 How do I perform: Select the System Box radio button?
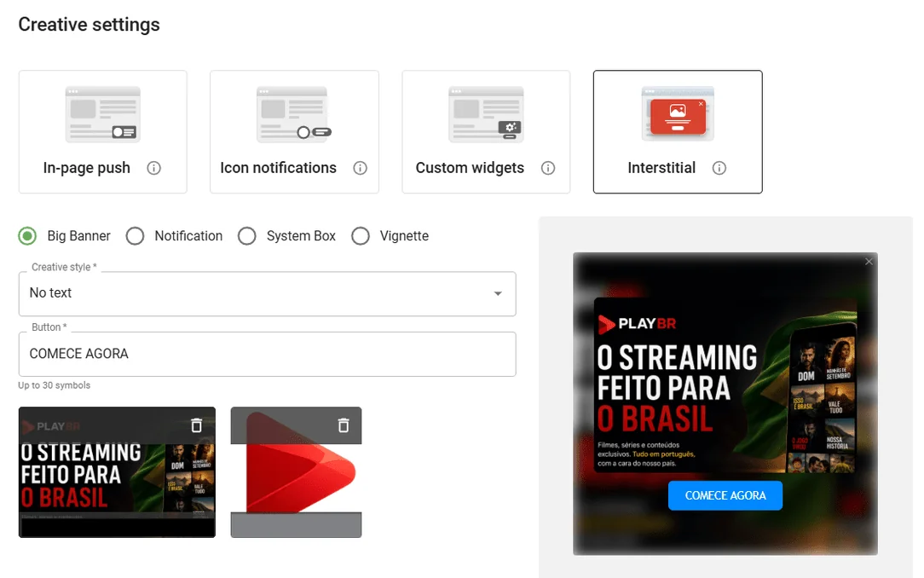click(x=247, y=236)
